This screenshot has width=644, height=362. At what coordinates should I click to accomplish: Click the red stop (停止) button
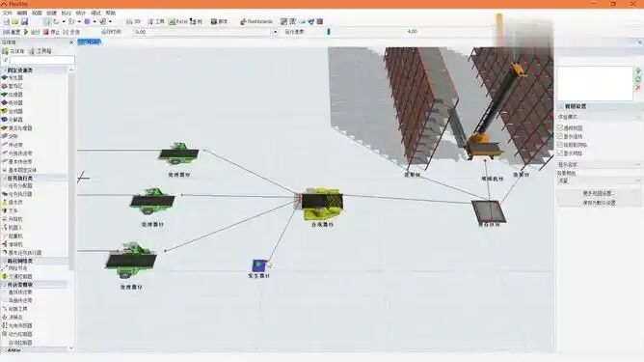point(51,32)
